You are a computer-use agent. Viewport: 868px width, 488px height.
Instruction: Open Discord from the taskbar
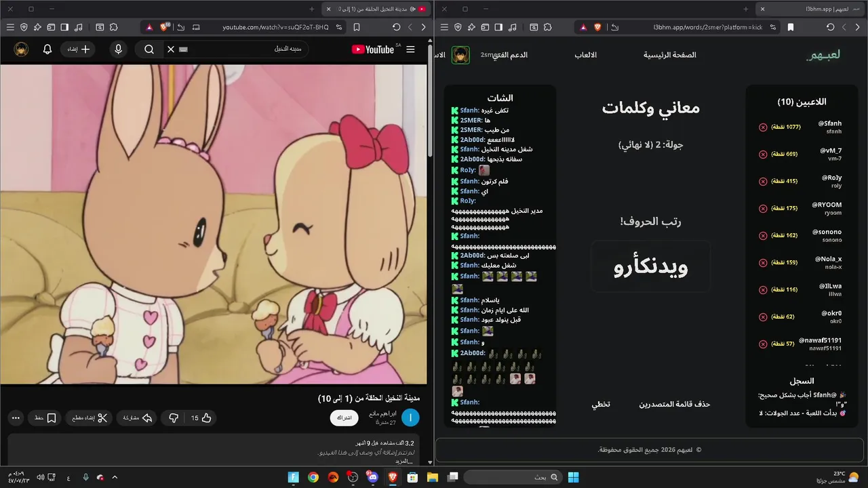(x=372, y=477)
